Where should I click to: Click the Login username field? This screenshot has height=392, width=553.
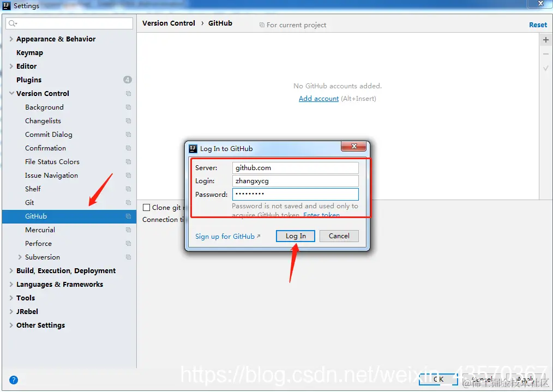pyautogui.click(x=296, y=181)
